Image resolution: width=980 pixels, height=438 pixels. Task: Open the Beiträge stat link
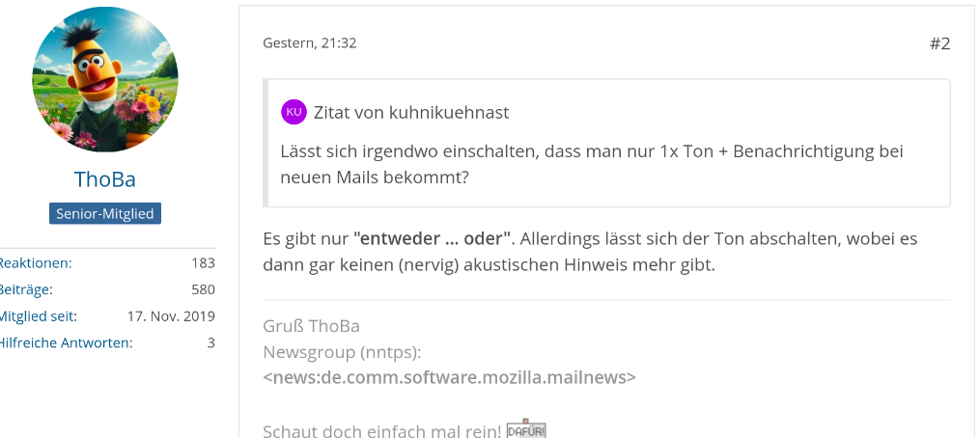(26, 289)
